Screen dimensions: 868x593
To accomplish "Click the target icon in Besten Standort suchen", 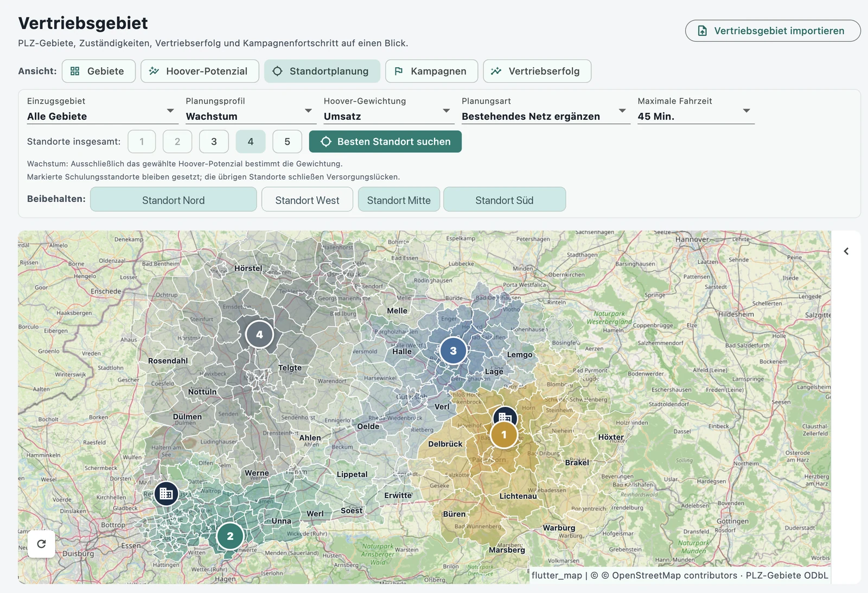I will click(x=325, y=142).
